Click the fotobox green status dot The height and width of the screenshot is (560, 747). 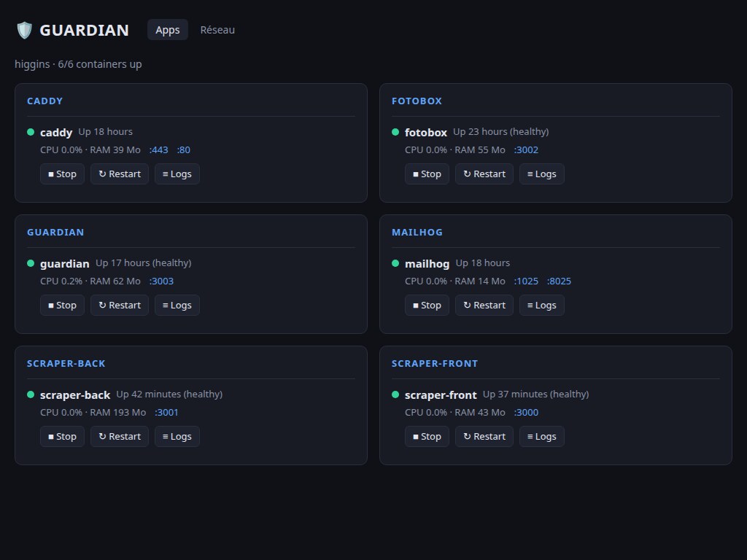tap(395, 132)
